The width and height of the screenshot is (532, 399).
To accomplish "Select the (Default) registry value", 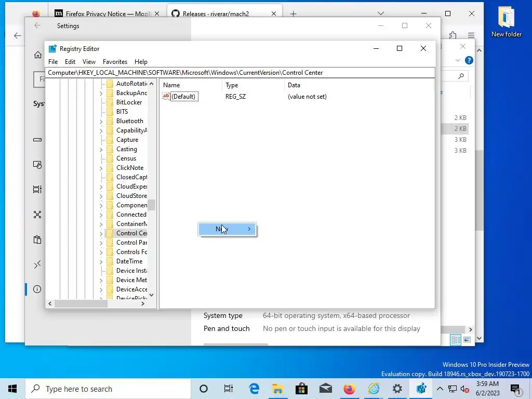I will click(183, 96).
